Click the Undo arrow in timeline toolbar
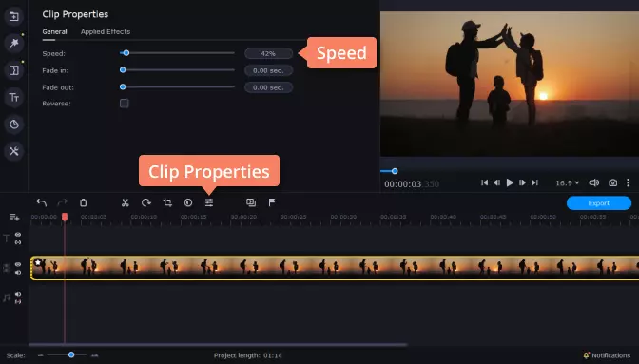 tap(42, 202)
